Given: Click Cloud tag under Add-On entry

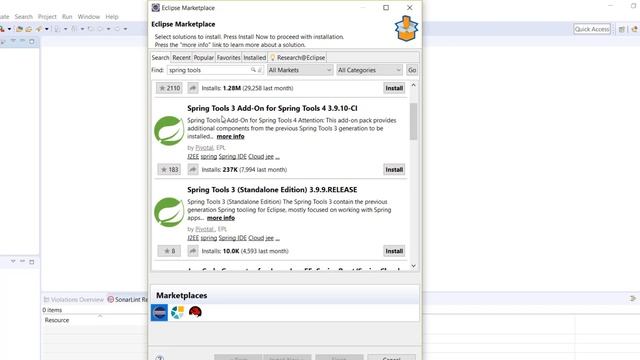Looking at the screenshot, I should pos(256,157).
